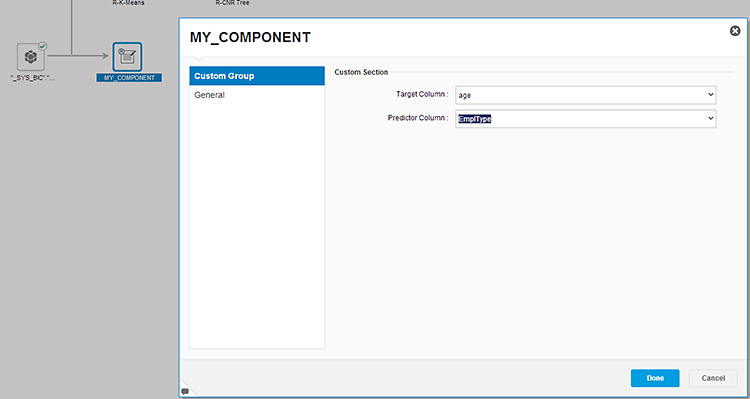Click the green checkmark badge on data node
This screenshot has height=399, width=750.
tap(43, 46)
